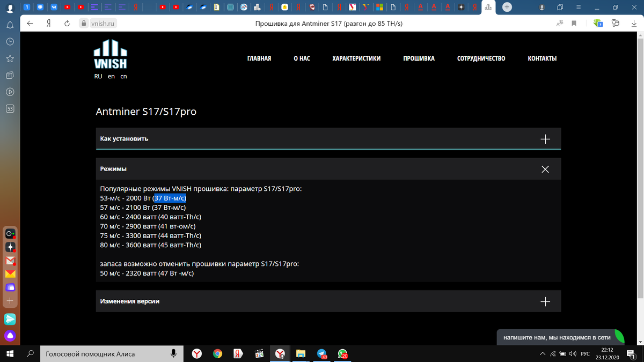Switch the РУС input language indicator

coord(586,354)
